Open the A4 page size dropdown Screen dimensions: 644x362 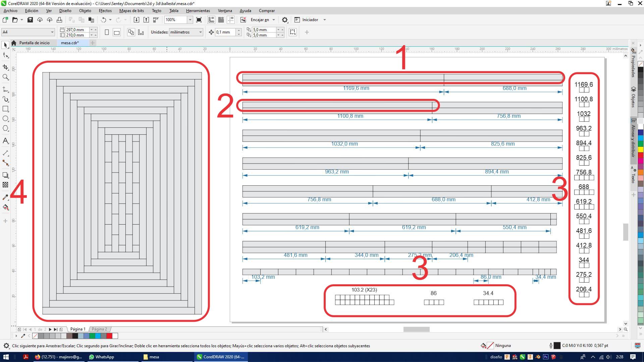click(52, 32)
